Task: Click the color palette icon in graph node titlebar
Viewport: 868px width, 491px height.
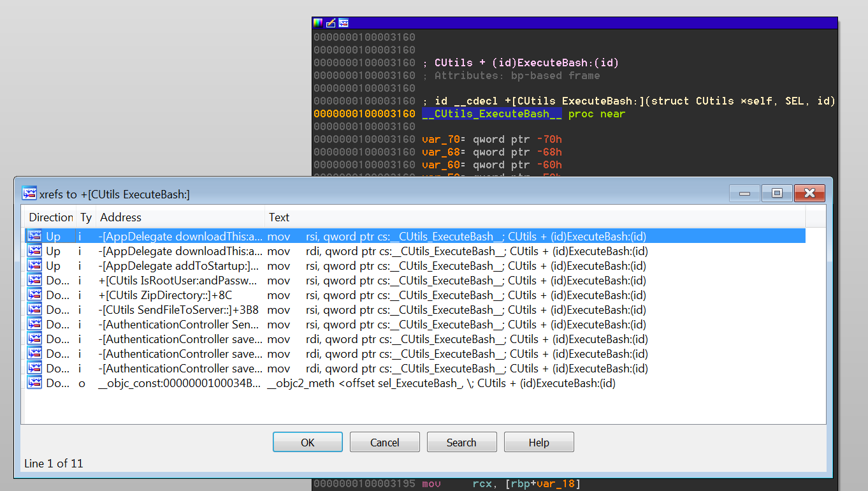Action: tap(318, 23)
